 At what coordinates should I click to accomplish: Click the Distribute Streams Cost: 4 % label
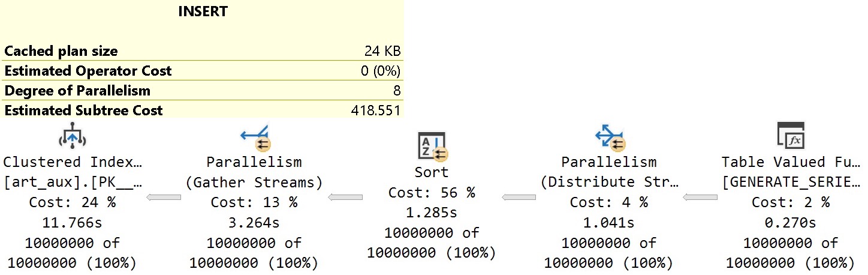[x=609, y=202]
